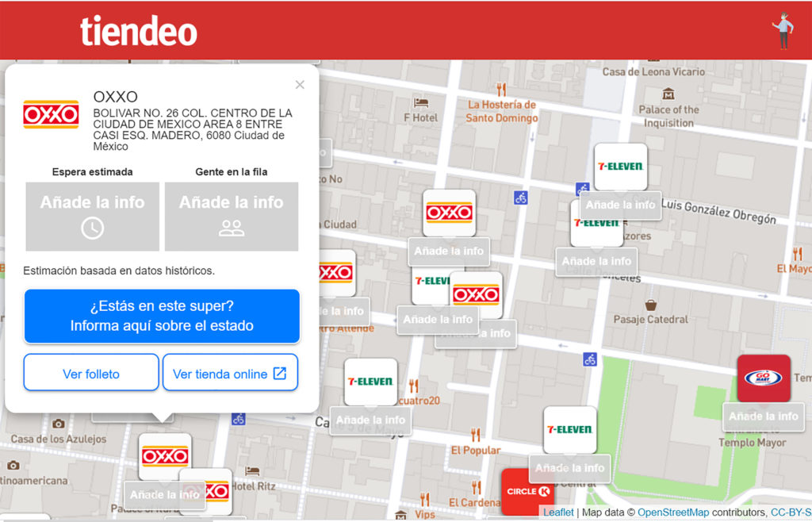This screenshot has width=812, height=522.
Task: Open Ver folleto
Action: point(91,372)
